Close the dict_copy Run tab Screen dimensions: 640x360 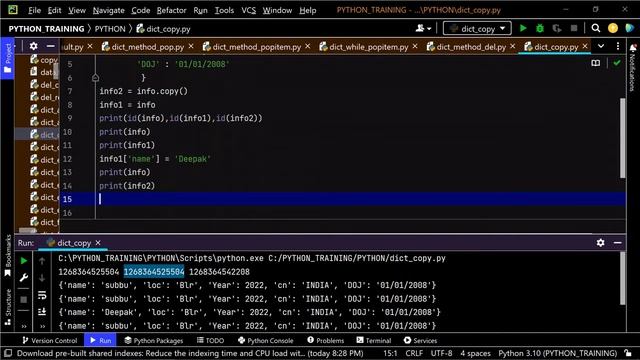[x=98, y=242]
